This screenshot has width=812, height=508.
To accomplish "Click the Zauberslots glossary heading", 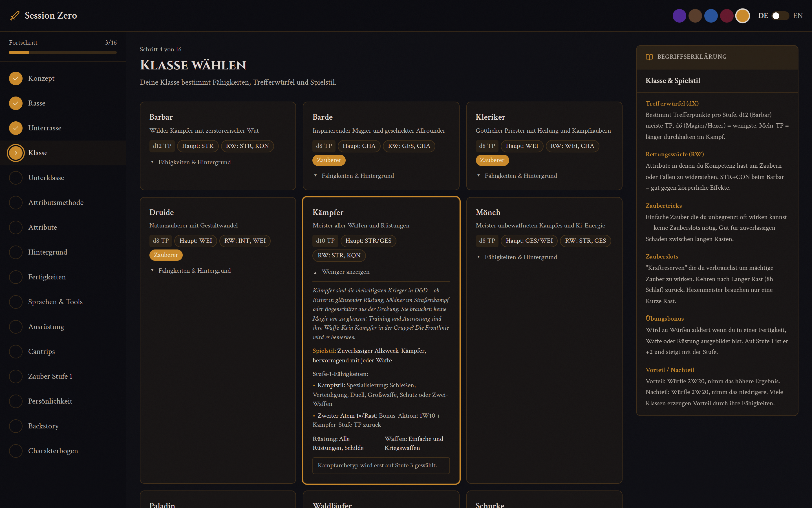I will (x=662, y=256).
